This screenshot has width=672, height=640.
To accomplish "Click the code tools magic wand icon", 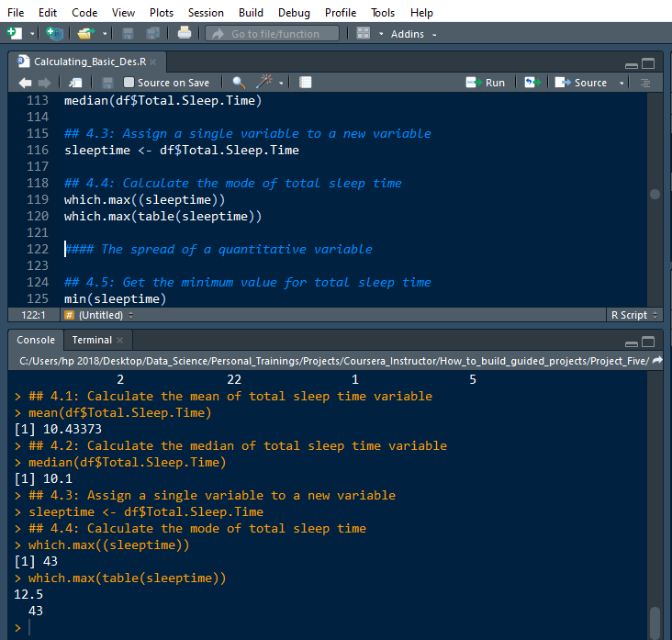I will 263,83.
